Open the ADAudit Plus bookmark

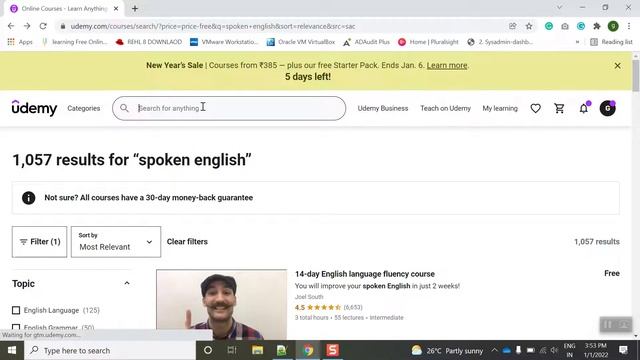tap(367, 42)
